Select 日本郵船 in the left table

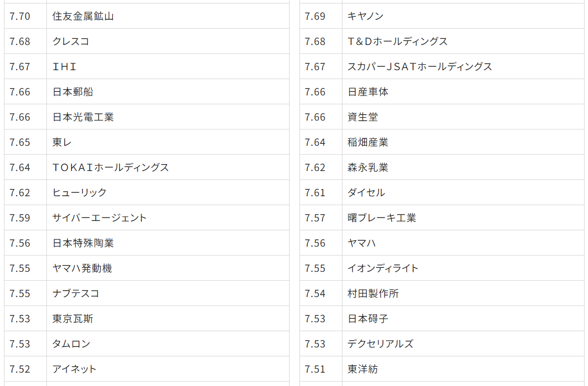click(x=73, y=92)
